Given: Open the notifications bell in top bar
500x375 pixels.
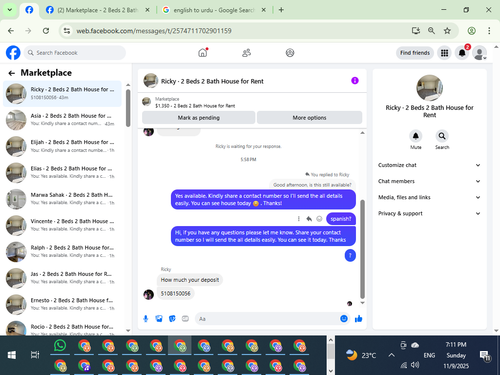Looking at the screenshot, I should (x=462, y=53).
